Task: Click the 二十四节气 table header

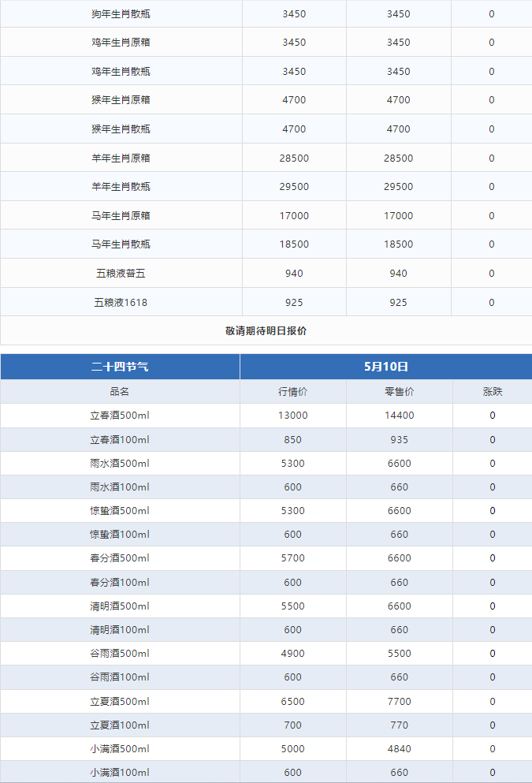Action: pos(120,367)
